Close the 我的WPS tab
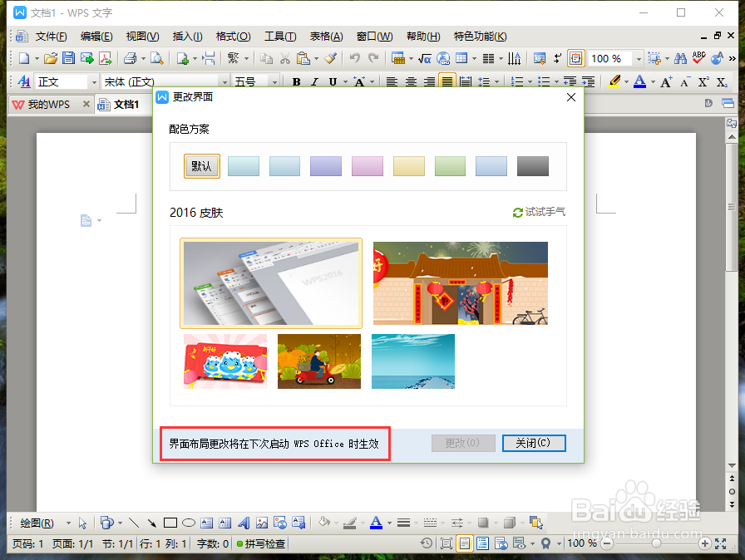745x560 pixels. (x=86, y=104)
